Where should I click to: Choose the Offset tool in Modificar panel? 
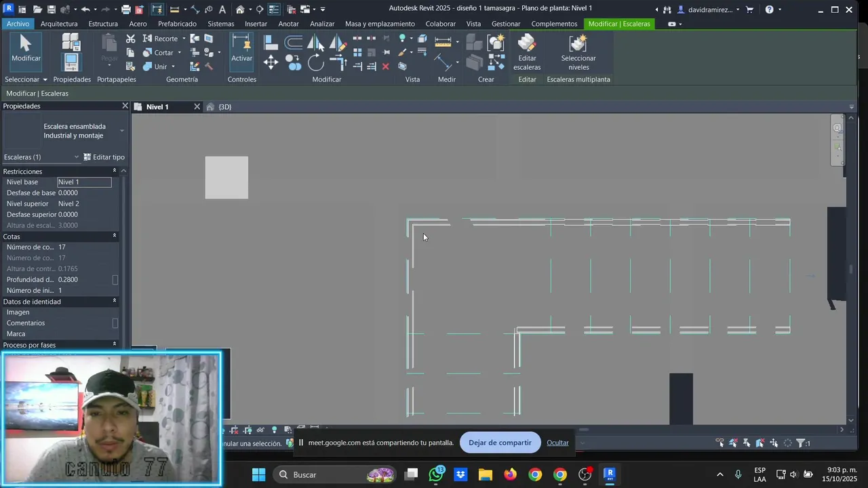[x=294, y=43]
